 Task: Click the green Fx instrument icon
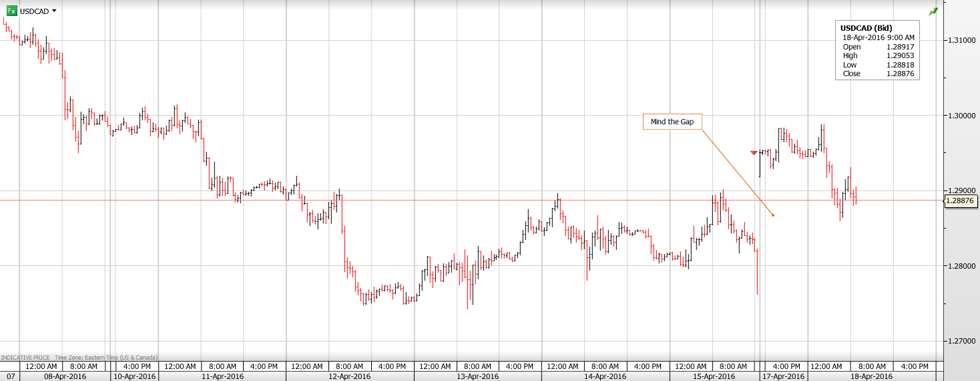(11, 11)
